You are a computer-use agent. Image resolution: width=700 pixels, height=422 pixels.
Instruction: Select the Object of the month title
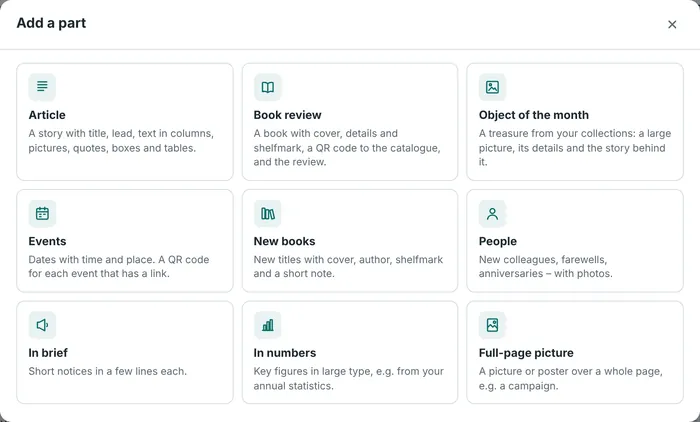tap(533, 115)
